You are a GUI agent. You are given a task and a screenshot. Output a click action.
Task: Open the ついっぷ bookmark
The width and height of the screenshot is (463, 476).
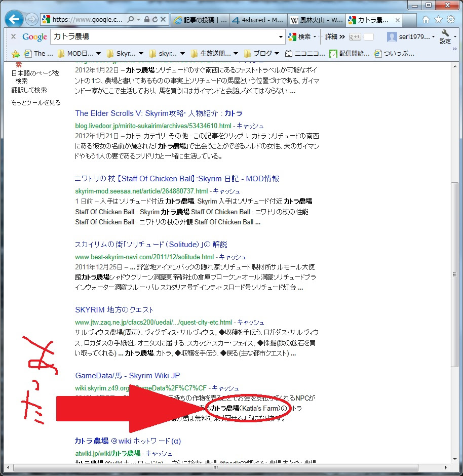pos(395,54)
